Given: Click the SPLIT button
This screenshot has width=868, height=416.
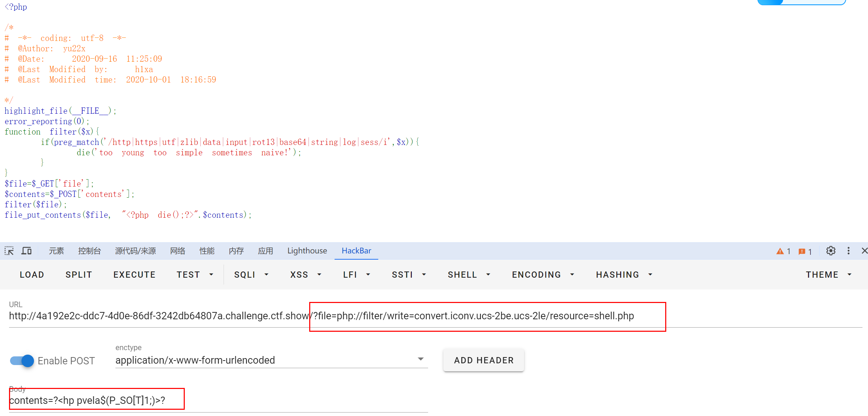Looking at the screenshot, I should [79, 275].
